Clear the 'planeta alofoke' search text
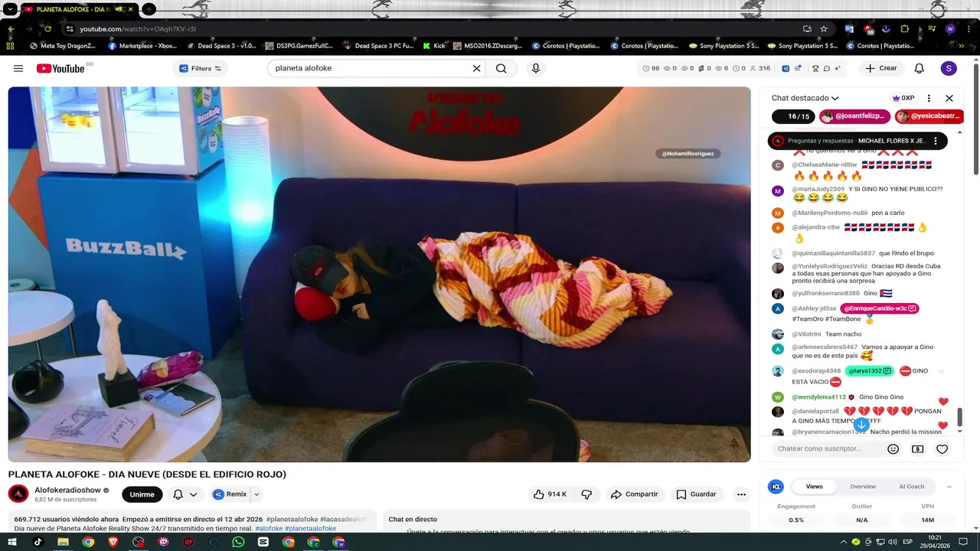 [476, 68]
